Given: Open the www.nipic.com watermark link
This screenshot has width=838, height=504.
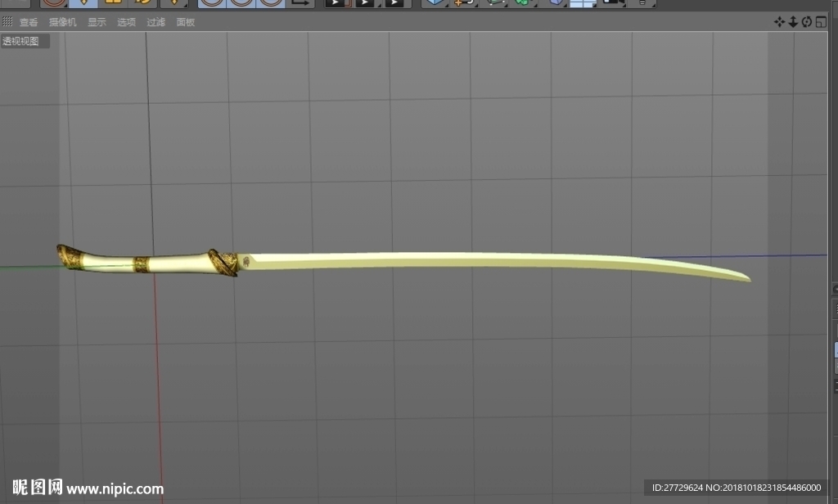Looking at the screenshot, I should pos(115,489).
